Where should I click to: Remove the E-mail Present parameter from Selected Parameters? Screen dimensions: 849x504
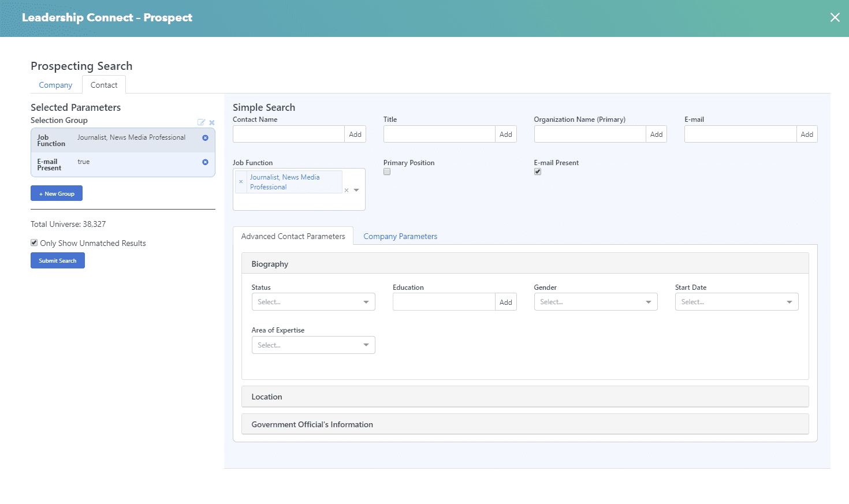click(205, 162)
